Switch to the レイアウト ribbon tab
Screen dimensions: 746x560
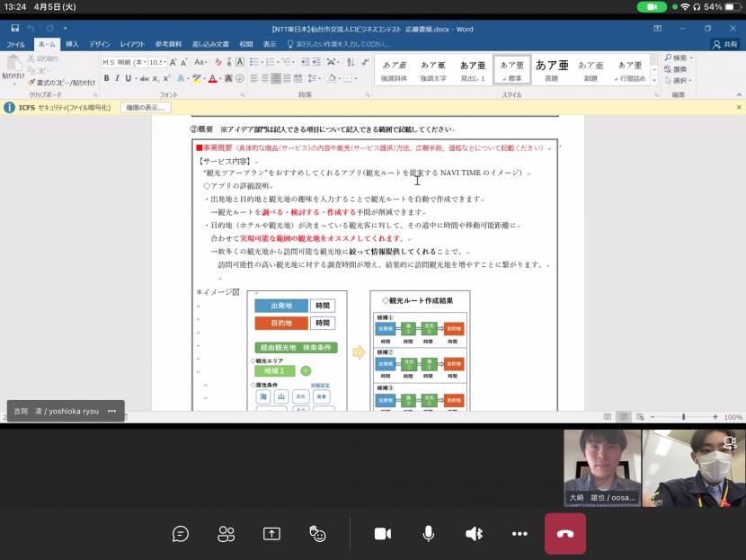point(132,44)
